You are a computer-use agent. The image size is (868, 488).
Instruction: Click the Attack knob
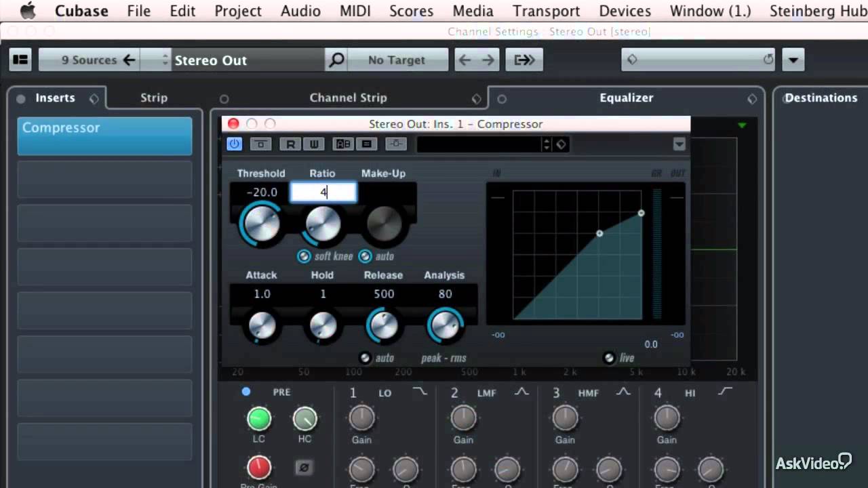tap(262, 326)
